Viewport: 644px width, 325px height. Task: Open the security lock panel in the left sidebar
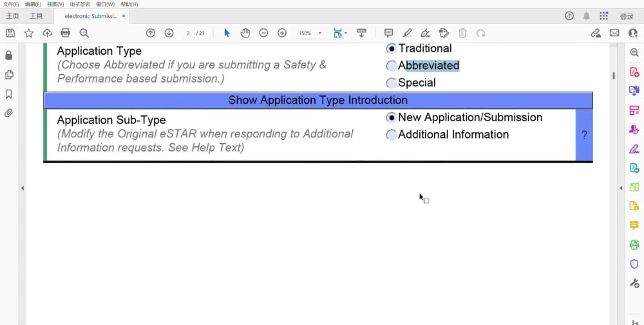pyautogui.click(x=8, y=55)
